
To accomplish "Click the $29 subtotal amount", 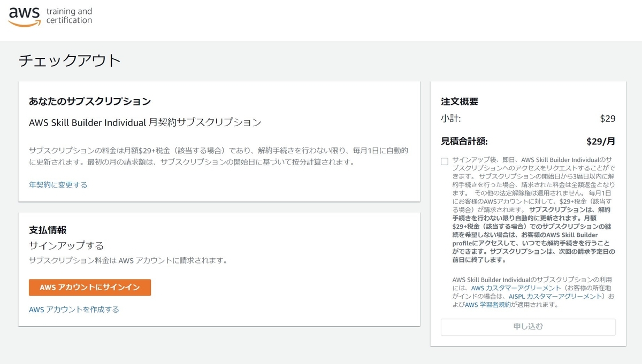I will pos(608,119).
